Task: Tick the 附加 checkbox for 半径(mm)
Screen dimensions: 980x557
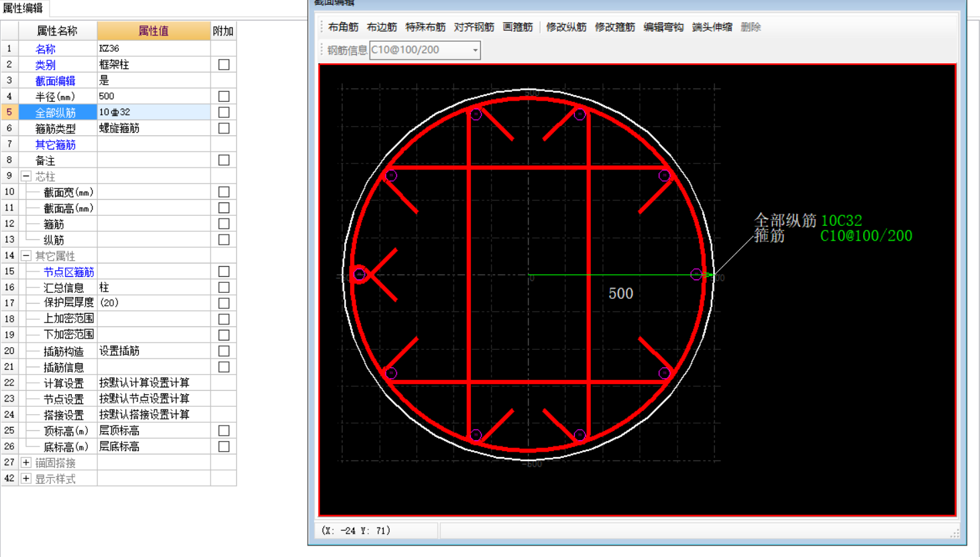Action: pyautogui.click(x=224, y=97)
